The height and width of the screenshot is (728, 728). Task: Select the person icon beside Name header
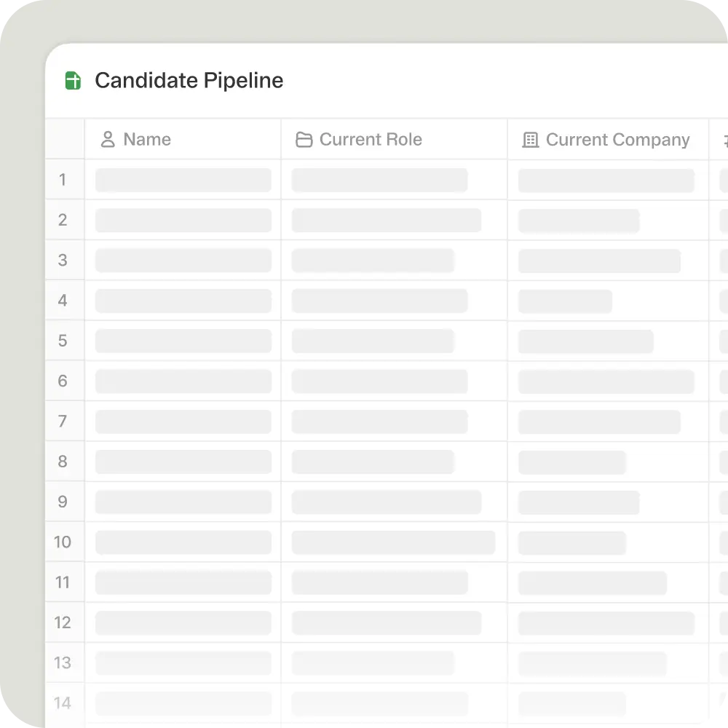click(108, 139)
